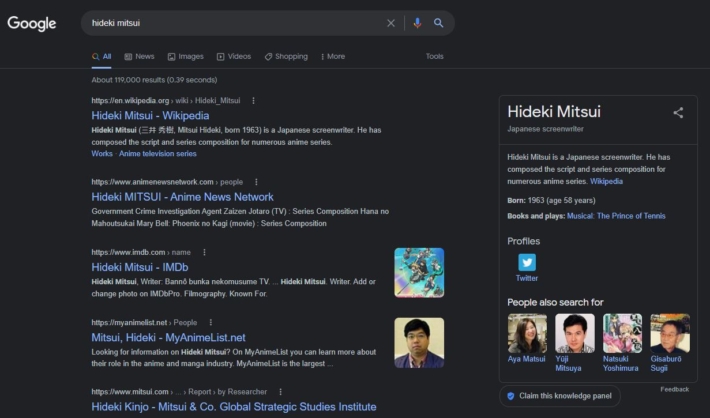Click the en.wikipedia.org URL breadcrumb

166,101
